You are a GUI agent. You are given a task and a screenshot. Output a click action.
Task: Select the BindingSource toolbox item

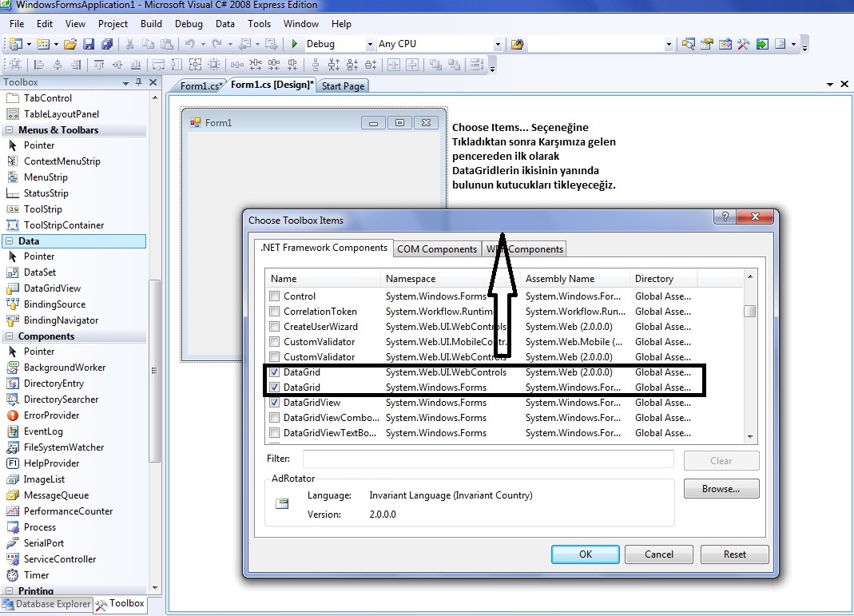tap(54, 304)
